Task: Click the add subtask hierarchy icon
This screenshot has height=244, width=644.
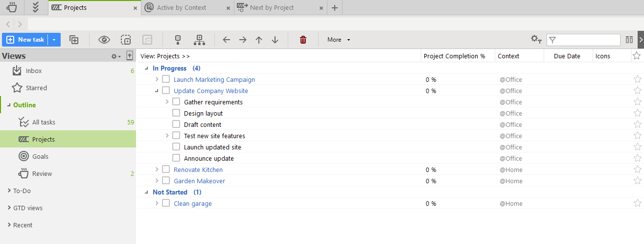Action: coord(199,40)
